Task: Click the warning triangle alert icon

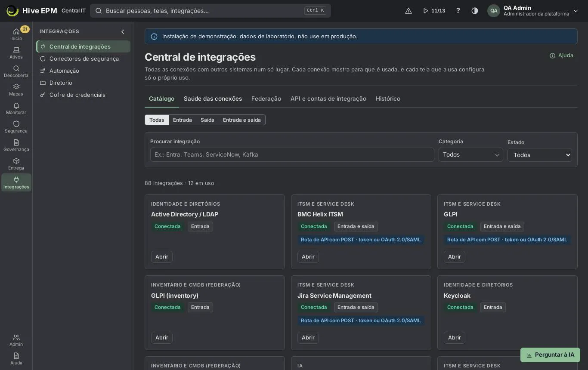Action: (409, 11)
